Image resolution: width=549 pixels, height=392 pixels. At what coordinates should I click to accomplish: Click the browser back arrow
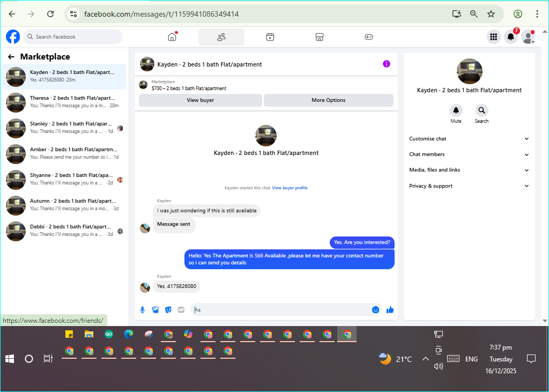point(12,14)
